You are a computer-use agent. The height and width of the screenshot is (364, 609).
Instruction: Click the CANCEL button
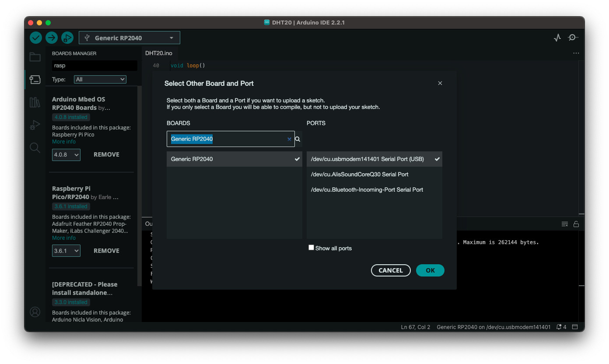pyautogui.click(x=391, y=270)
